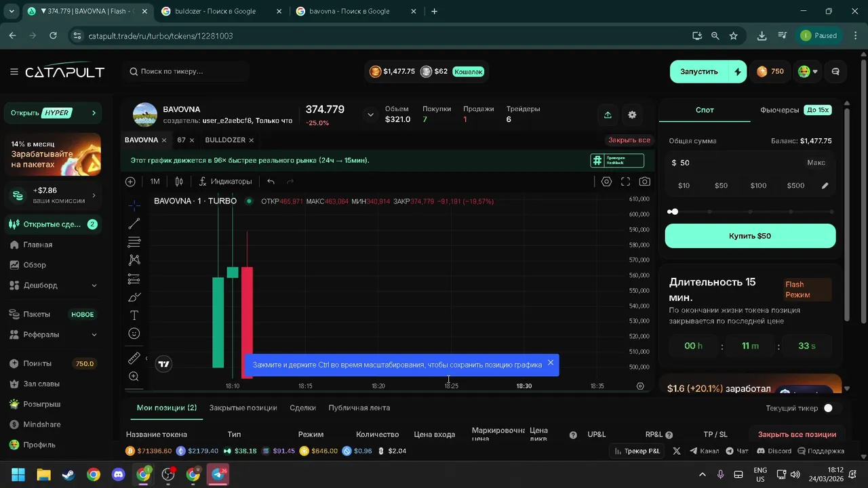Choose the $10 preset amount

tap(684, 186)
